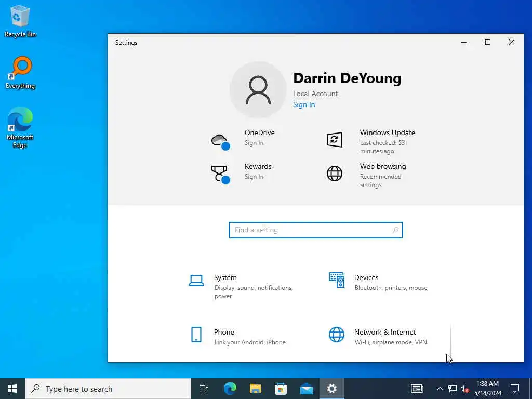
Task: Select the System category label
Action: (225, 277)
